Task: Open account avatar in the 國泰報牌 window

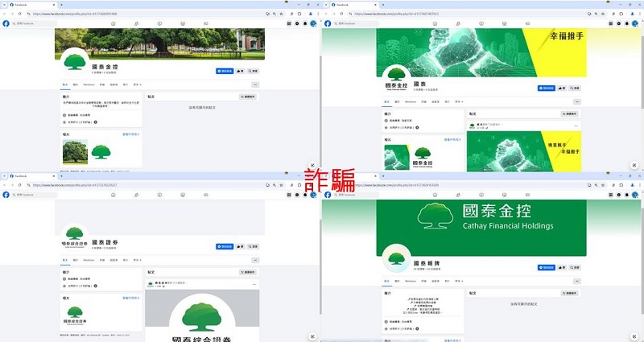Action: pyautogui.click(x=635, y=195)
